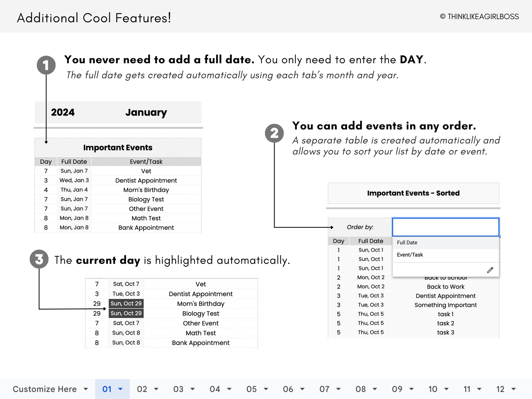This screenshot has height=399, width=532.
Task: Switch to sheet tab 06
Action: (288, 389)
